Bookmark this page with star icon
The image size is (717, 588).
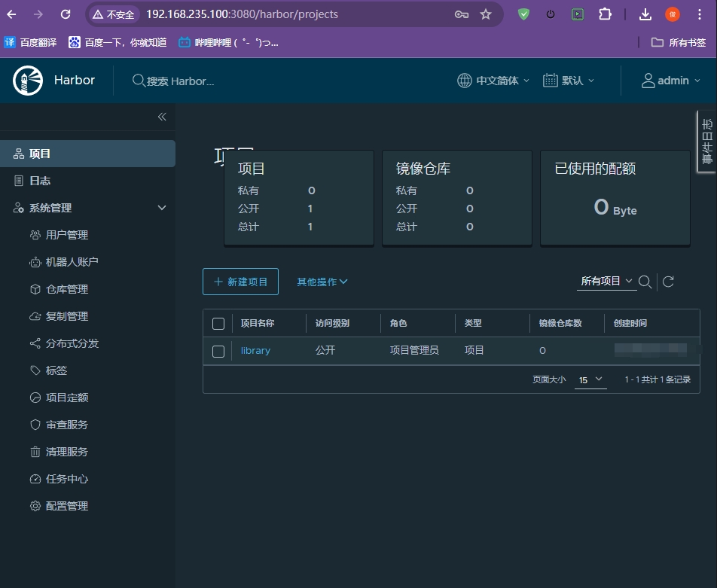pos(486,14)
